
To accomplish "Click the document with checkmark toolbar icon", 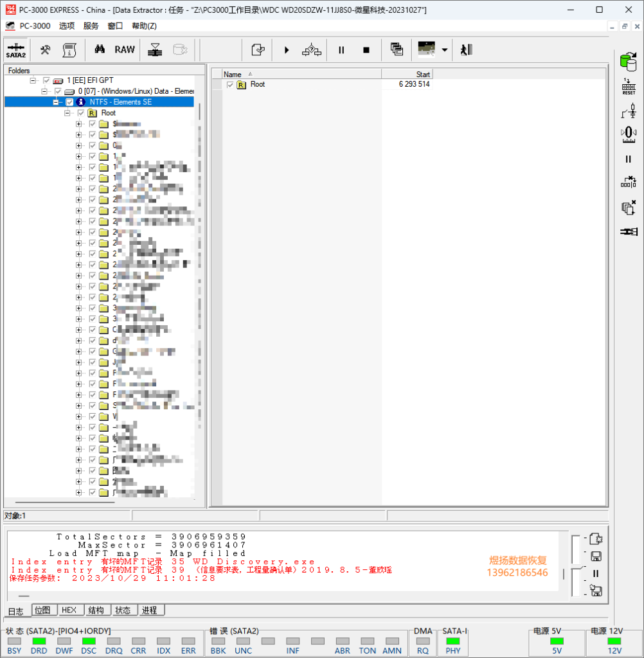I will point(258,50).
